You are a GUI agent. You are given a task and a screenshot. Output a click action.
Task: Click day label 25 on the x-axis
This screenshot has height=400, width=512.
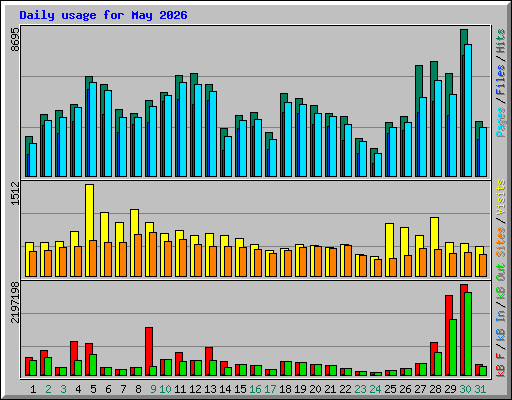coord(390,389)
